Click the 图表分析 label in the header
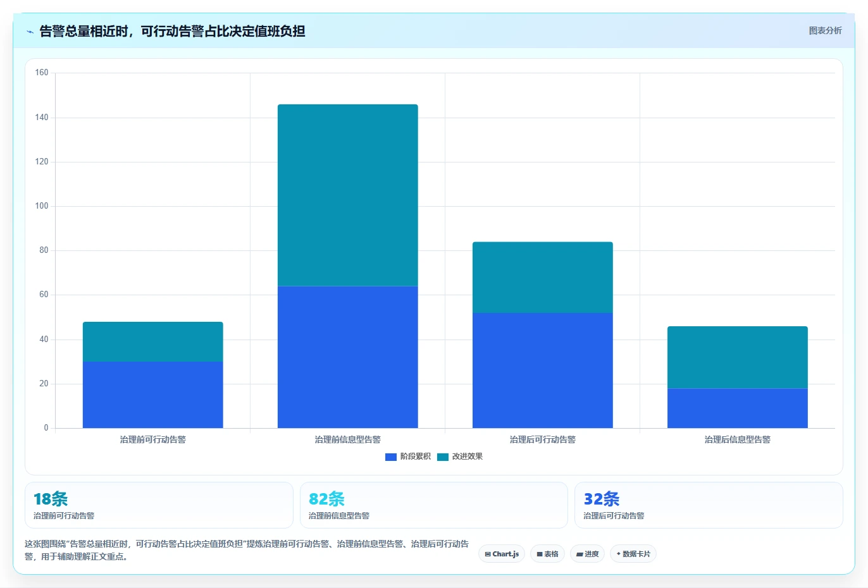This screenshot has height=588, width=868. pyautogui.click(x=825, y=30)
